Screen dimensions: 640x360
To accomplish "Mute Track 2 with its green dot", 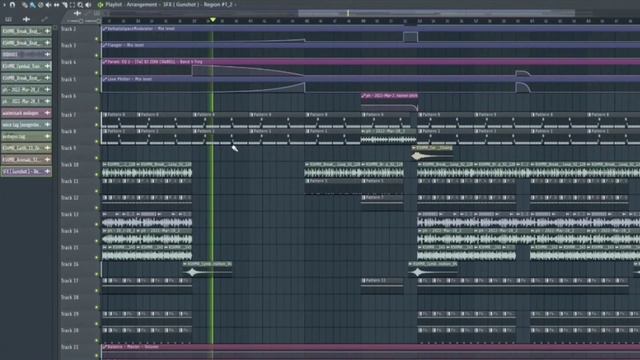I will click(97, 39).
